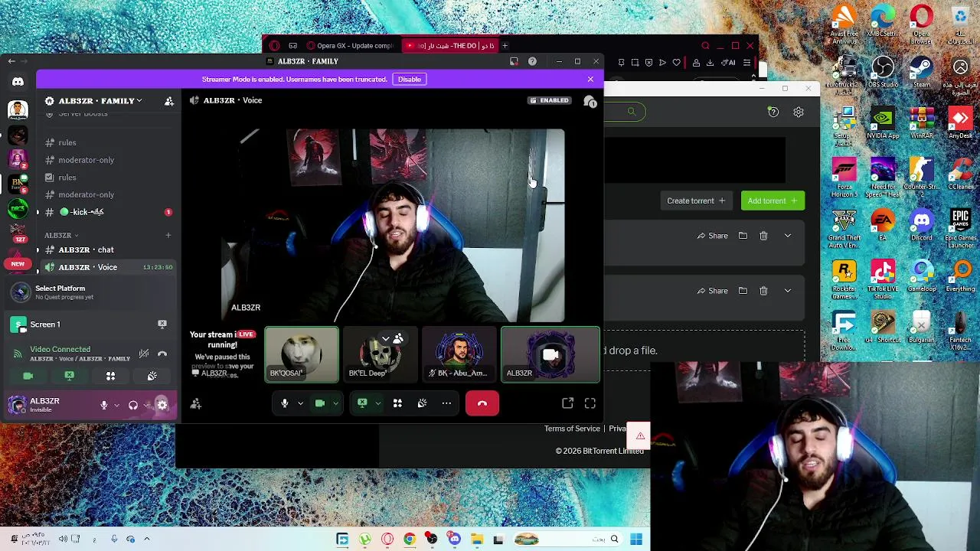Viewport: 980px width, 551px height.
Task: Open soundboard button in voice panel
Action: 152,376
